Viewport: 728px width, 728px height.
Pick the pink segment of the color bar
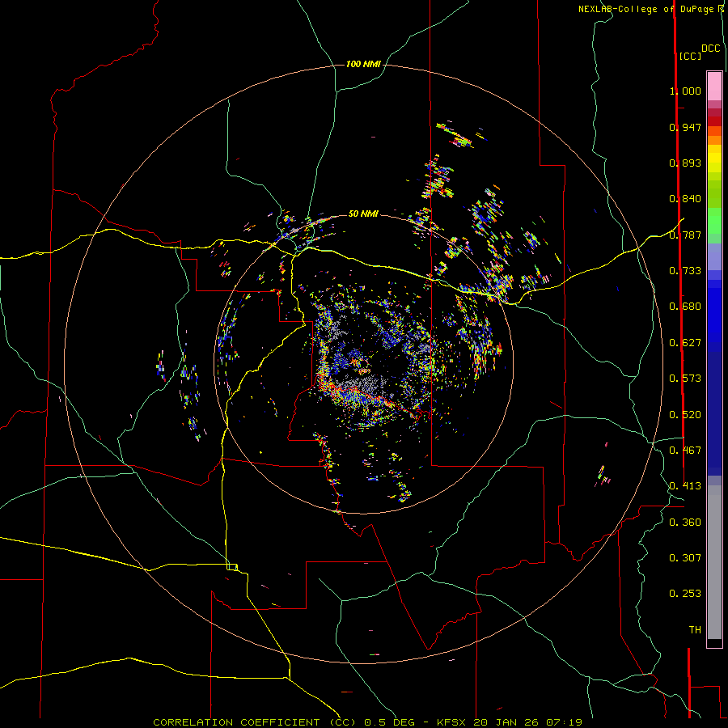tap(714, 87)
